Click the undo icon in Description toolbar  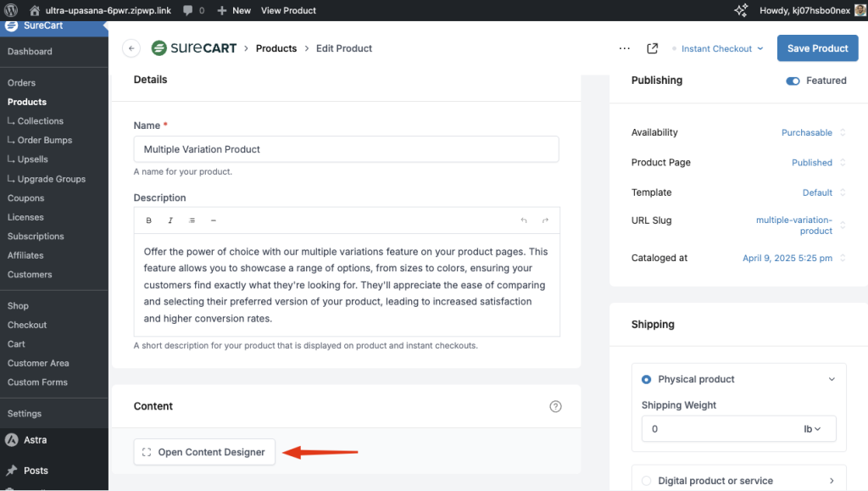coord(524,220)
